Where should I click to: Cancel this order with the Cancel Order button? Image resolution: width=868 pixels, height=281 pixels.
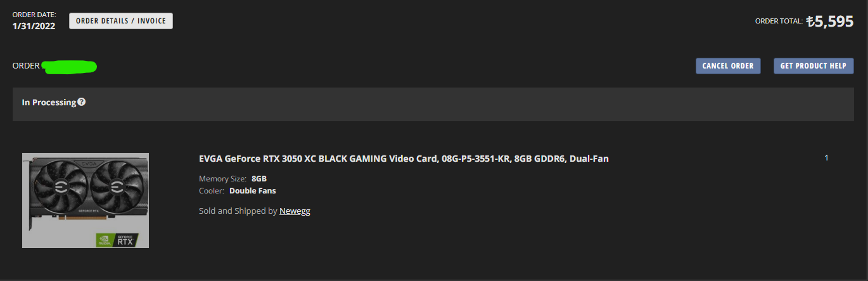(x=728, y=66)
